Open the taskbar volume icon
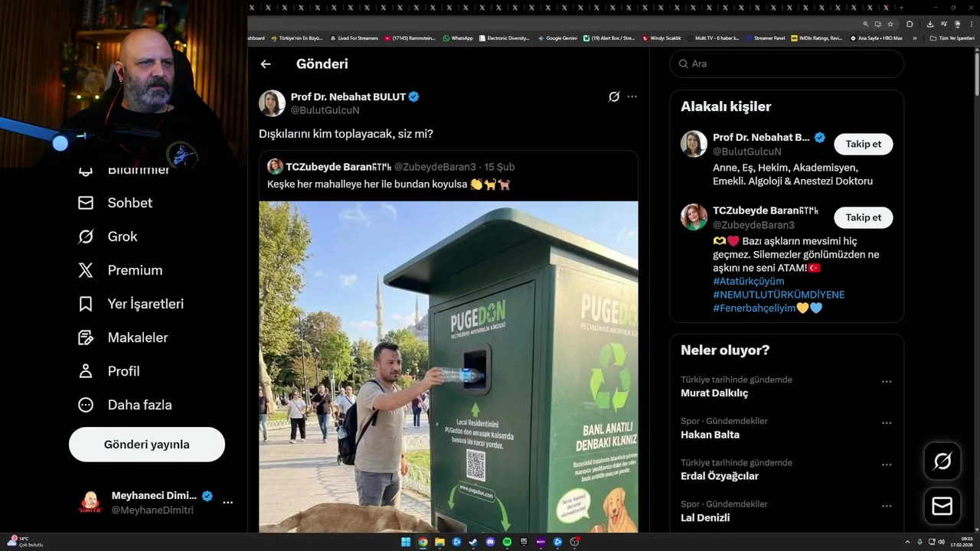This screenshot has height=551, width=980. (941, 542)
